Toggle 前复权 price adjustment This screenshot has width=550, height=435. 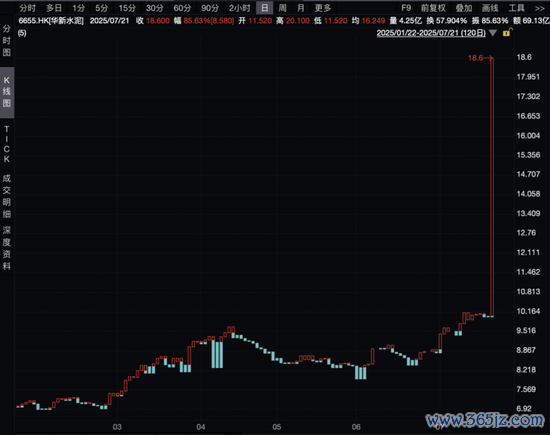433,8
